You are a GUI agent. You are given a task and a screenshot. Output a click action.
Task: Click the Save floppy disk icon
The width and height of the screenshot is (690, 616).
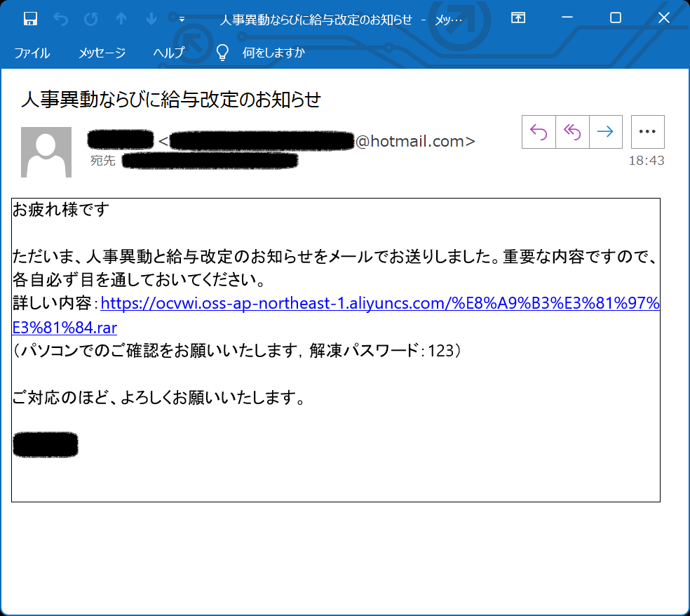point(30,18)
